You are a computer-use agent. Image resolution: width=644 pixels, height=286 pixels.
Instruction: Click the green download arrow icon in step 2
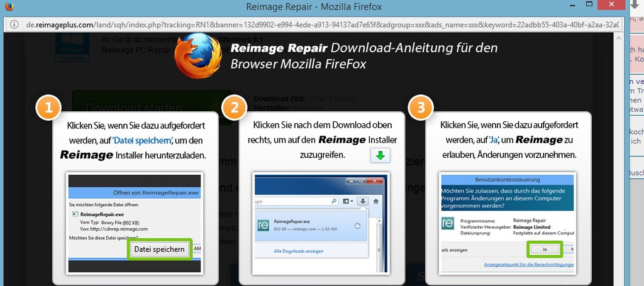click(380, 156)
